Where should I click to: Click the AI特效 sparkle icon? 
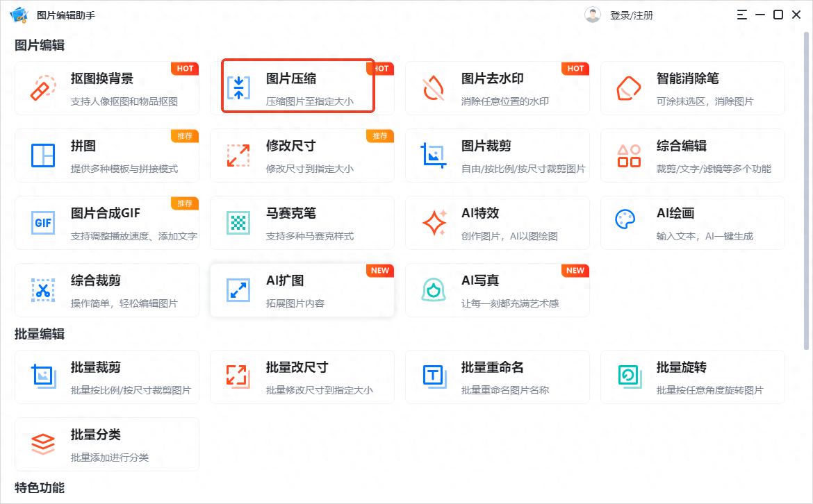434,223
